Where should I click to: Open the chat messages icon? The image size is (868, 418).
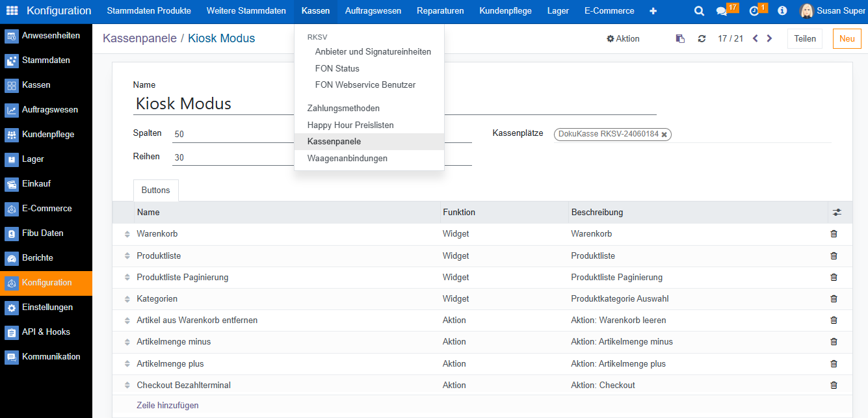coord(721,11)
